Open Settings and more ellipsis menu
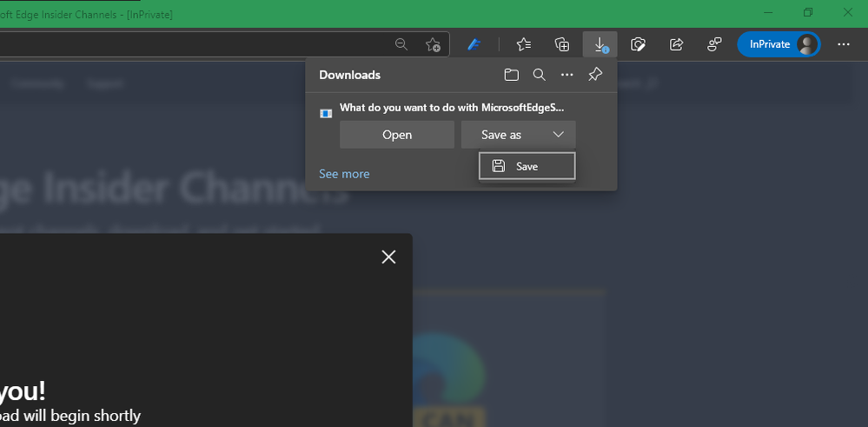The image size is (868, 427). tap(844, 44)
